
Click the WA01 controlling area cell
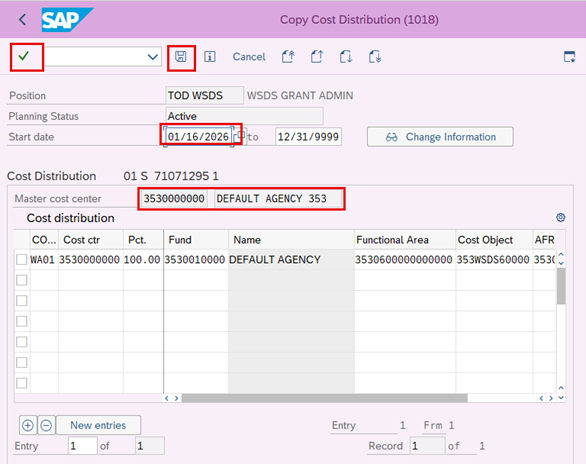pyautogui.click(x=44, y=259)
